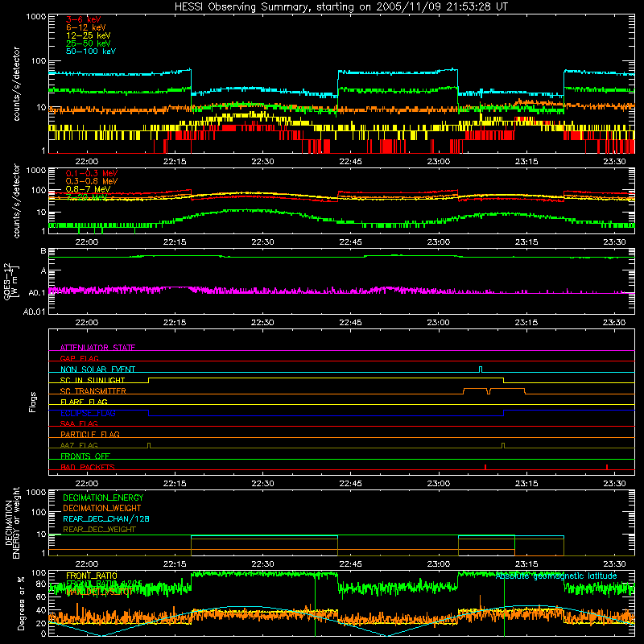This screenshot has height=644, width=644.
Task: Click the ECLIPSE_FLAG label
Action: [x=88, y=413]
